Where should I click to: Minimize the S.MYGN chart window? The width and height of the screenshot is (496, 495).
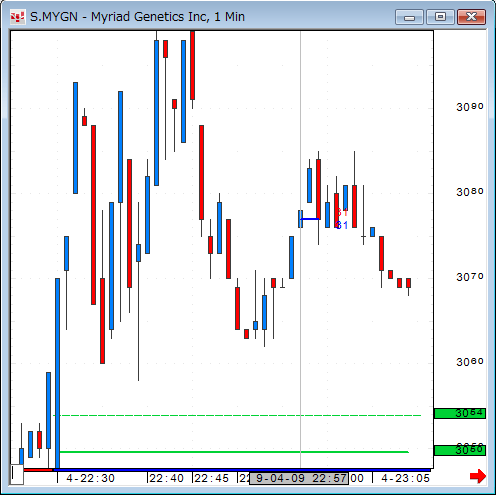pos(409,17)
